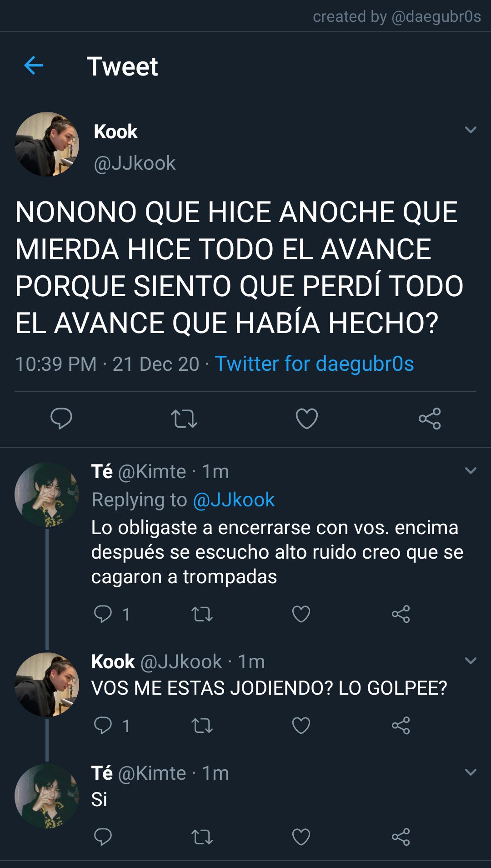Viewport: 491px width, 868px height.
Task: Like Té's reply about trompadas
Action: 301,614
